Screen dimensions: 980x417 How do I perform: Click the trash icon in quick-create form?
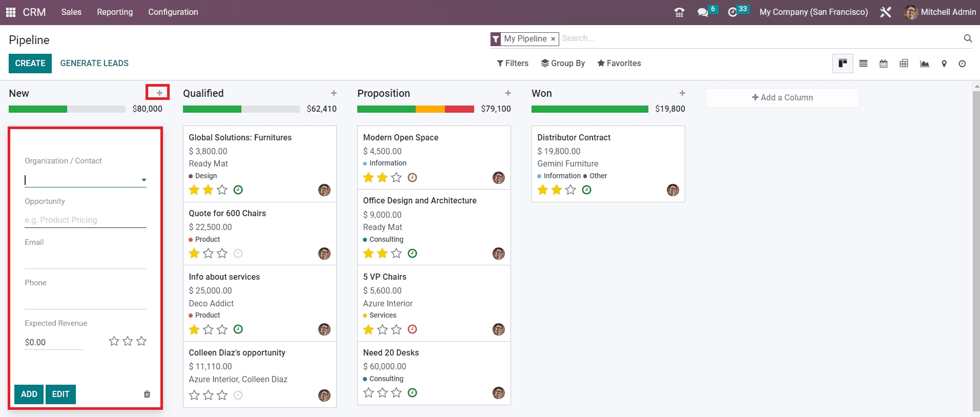147,394
